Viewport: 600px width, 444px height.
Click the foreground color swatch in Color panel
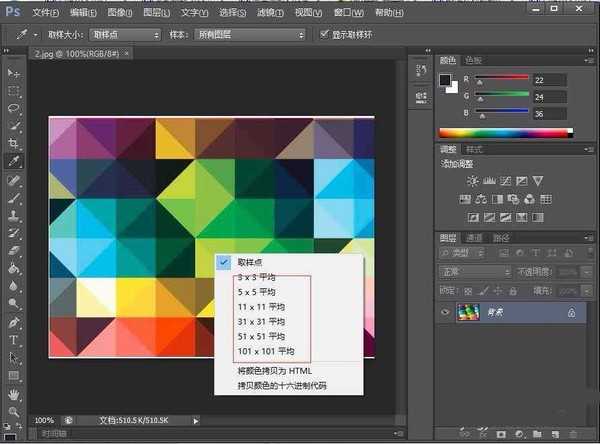click(444, 80)
